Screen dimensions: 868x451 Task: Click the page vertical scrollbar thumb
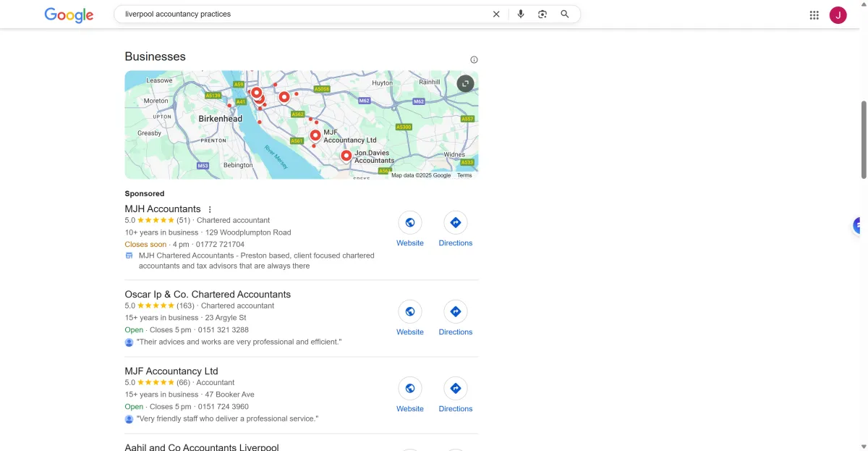coord(863,140)
